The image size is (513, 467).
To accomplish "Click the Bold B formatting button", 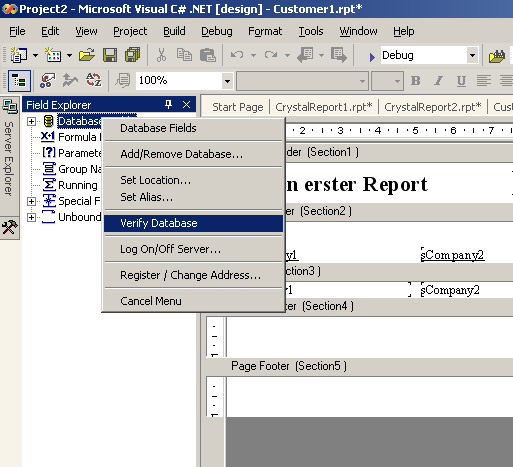I will pyautogui.click(x=416, y=81).
